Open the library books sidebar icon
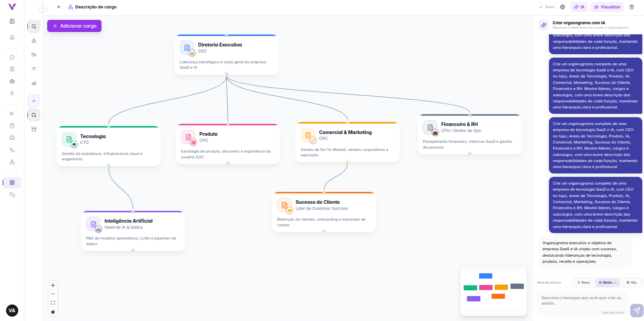The image size is (644, 321). (x=12, y=114)
